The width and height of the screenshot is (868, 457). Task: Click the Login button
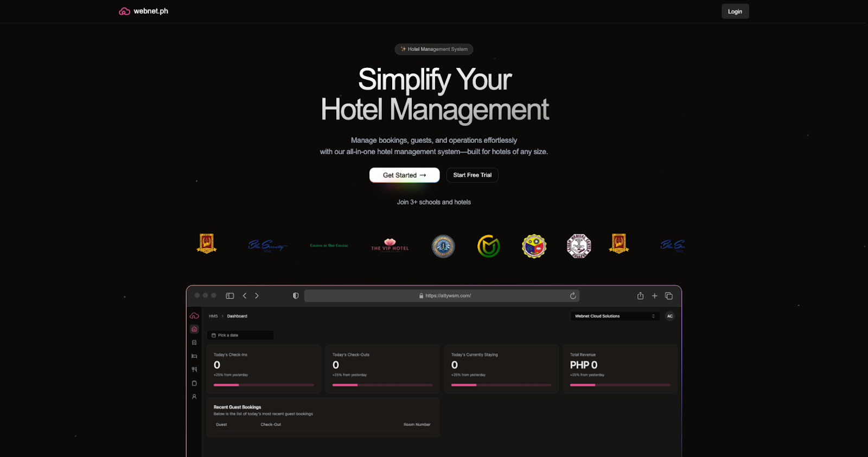point(735,11)
